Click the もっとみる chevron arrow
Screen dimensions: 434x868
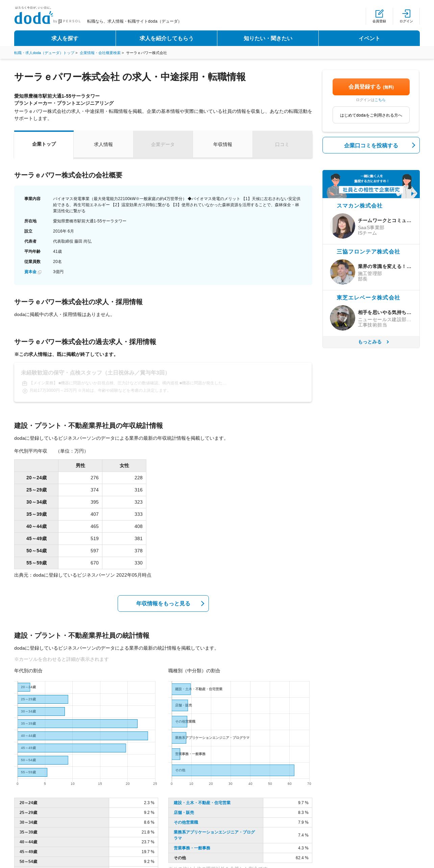click(388, 342)
